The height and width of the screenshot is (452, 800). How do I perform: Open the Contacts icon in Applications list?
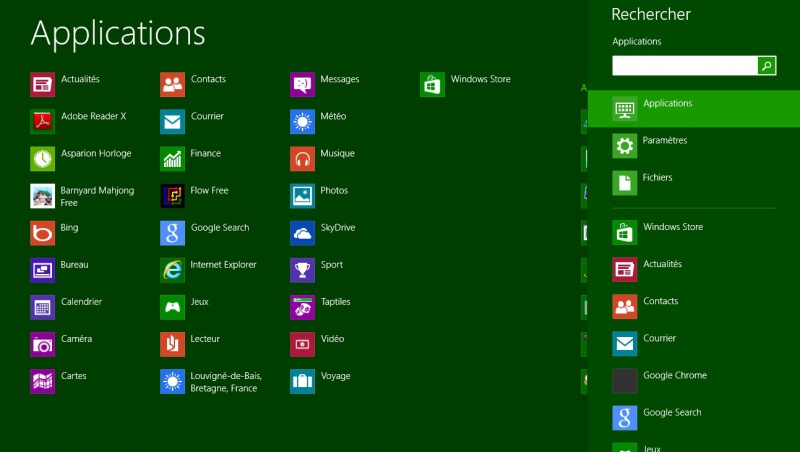[172, 84]
